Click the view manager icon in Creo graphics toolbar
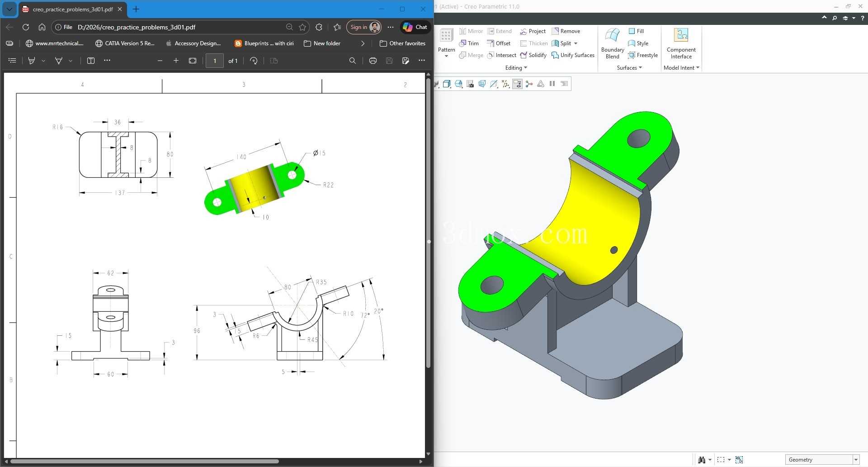This screenshot has width=868, height=467. [470, 84]
